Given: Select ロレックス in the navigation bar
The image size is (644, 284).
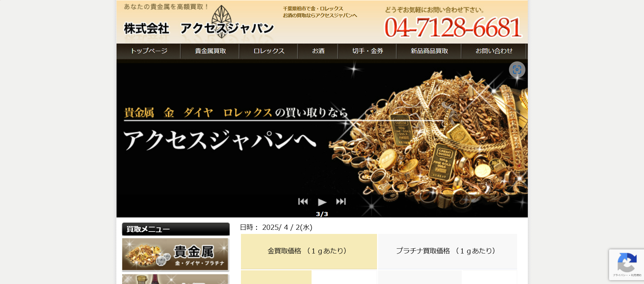Looking at the screenshot, I should [x=269, y=51].
